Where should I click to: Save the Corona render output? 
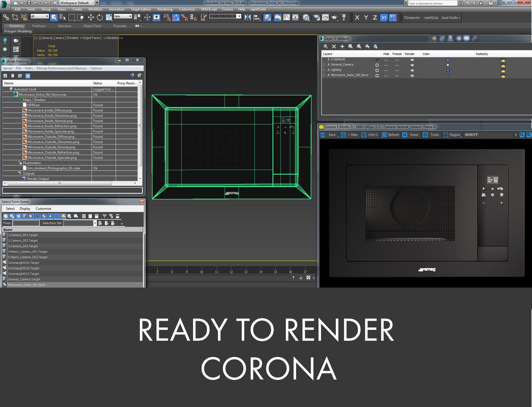coord(328,135)
